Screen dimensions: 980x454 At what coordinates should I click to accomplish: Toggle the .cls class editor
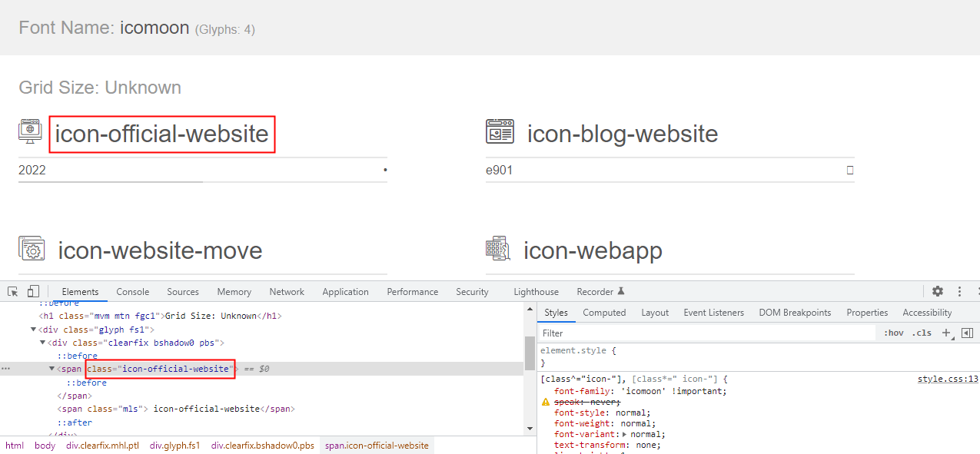922,333
